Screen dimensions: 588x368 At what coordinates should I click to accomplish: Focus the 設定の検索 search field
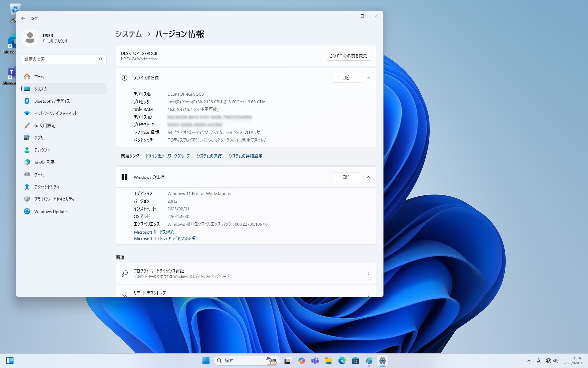(64, 59)
